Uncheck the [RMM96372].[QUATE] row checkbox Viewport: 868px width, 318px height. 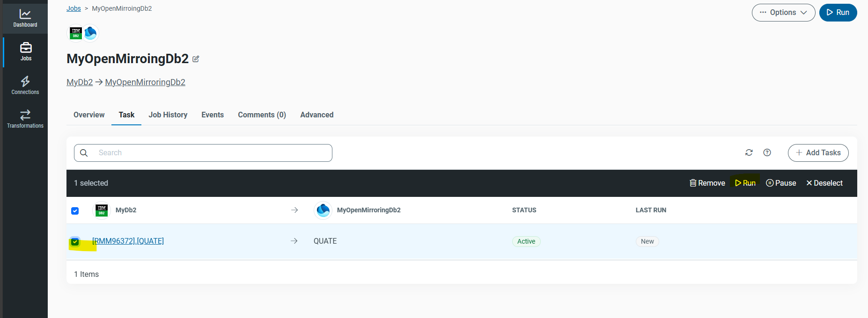tap(75, 242)
